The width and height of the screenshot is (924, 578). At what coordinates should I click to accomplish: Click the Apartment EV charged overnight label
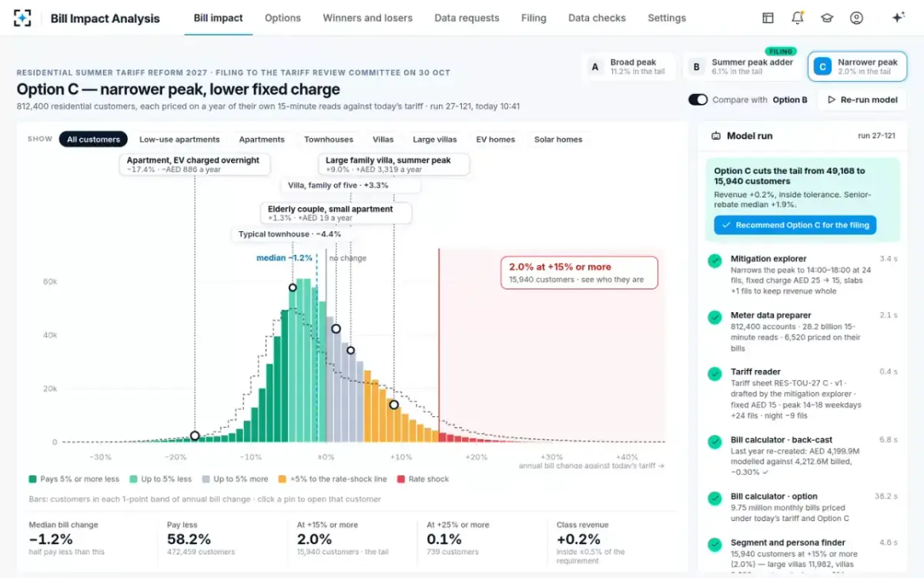(194, 164)
